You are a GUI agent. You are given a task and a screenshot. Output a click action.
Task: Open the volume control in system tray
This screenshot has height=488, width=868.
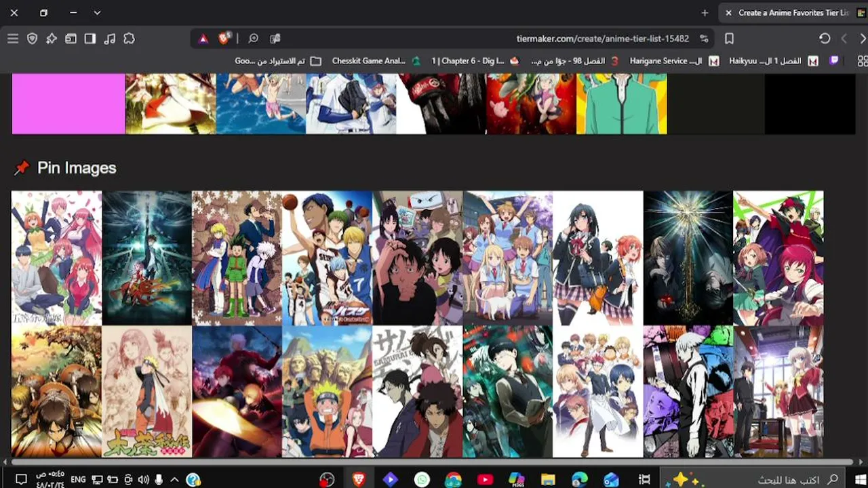143,479
